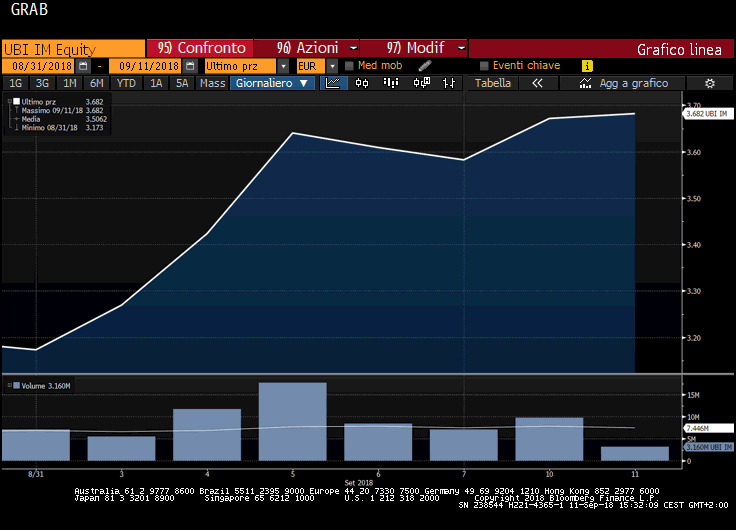
Task: Toggle Ultimo prz legend series box
Action: (16, 101)
